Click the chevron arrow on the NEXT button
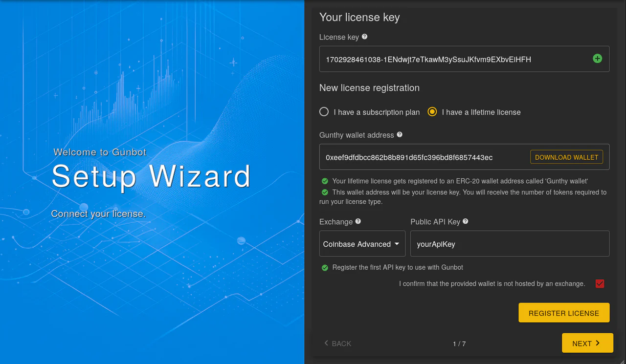626x364 pixels. [598, 343]
